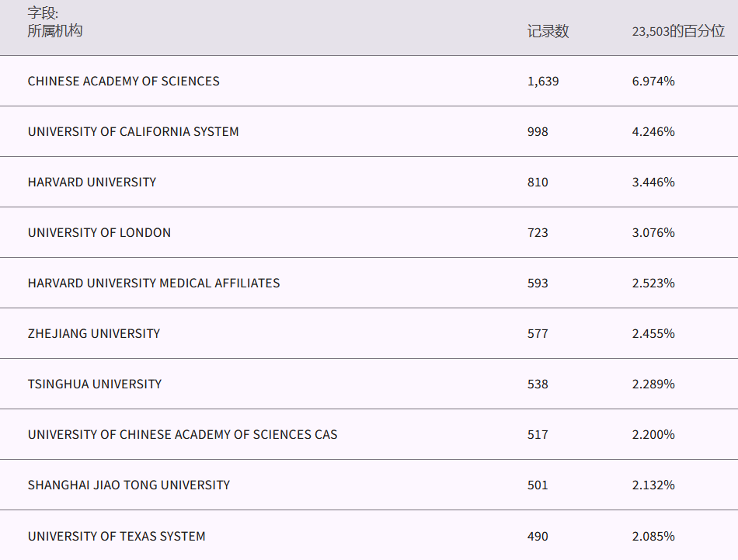Viewport: 738px width, 560px height.
Task: Click the 23,503的百分位 column header
Action: coord(678,32)
